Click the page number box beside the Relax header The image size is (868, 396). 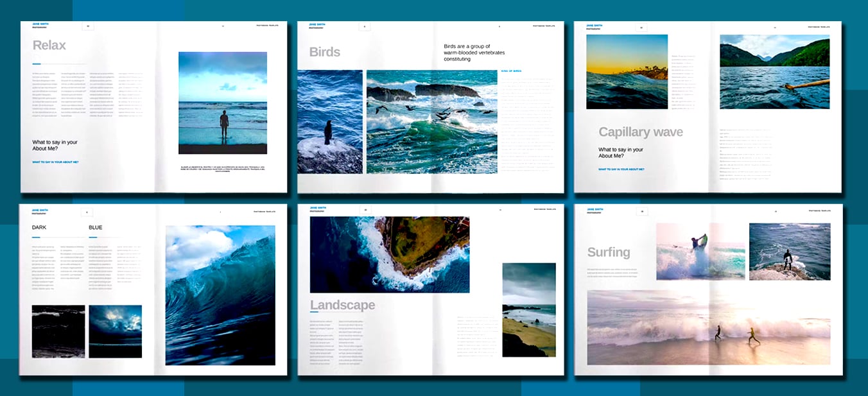[87, 26]
